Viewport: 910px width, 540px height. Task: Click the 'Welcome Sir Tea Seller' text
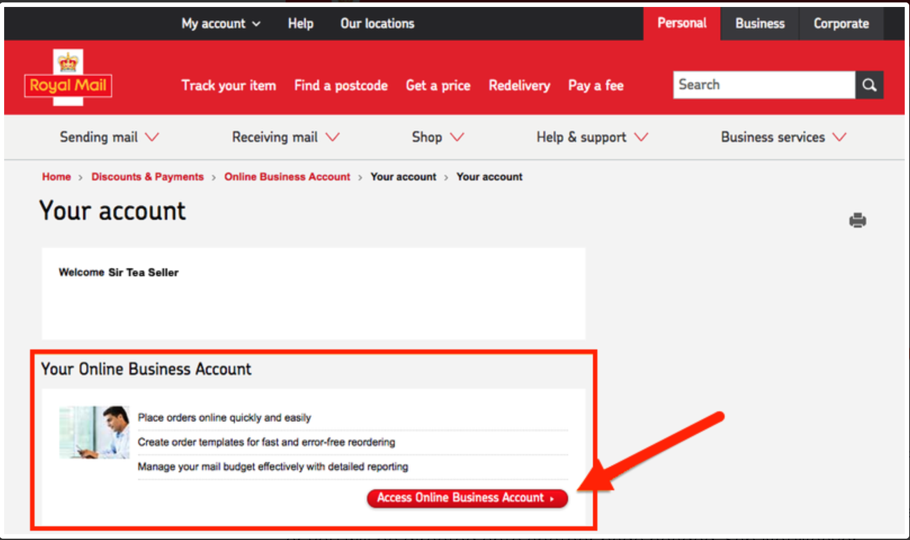coord(118,272)
